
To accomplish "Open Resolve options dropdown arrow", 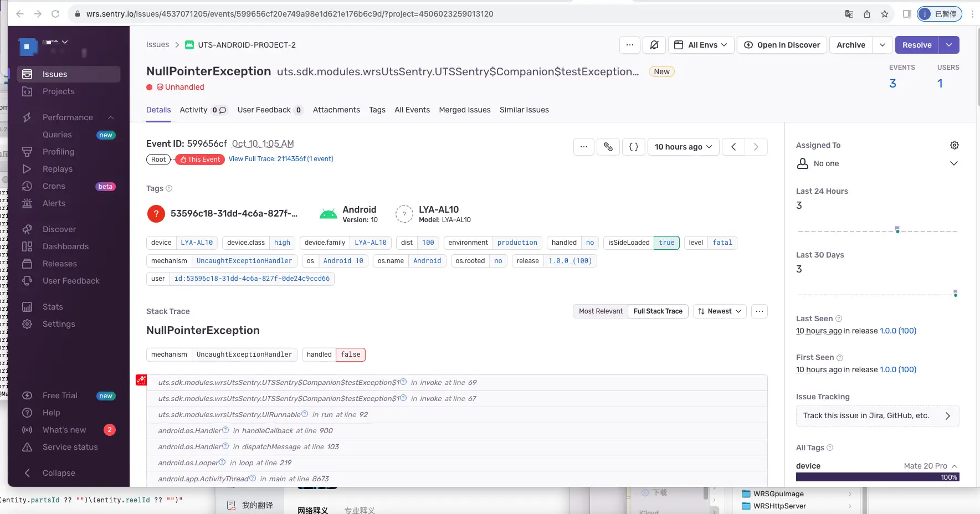I will pos(949,45).
